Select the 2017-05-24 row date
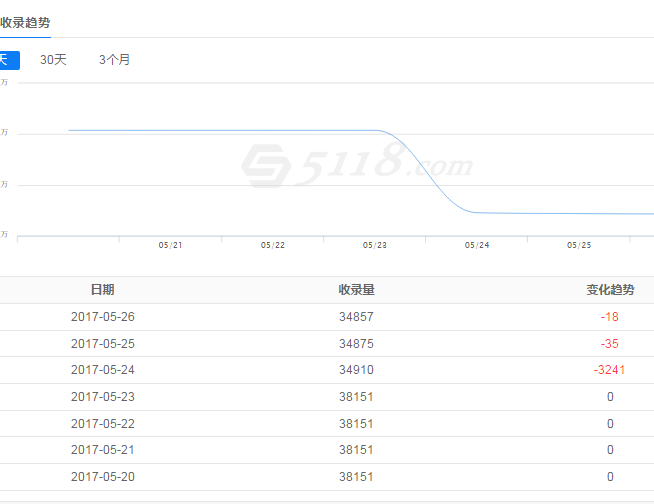The width and height of the screenshot is (654, 504). [x=102, y=370]
